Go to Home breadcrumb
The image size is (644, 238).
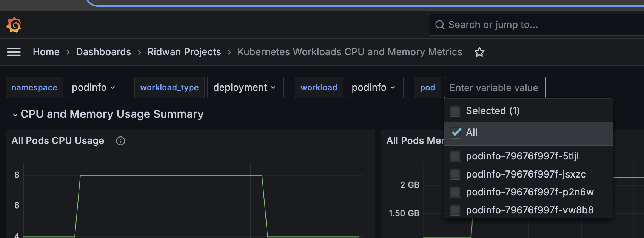[46, 52]
